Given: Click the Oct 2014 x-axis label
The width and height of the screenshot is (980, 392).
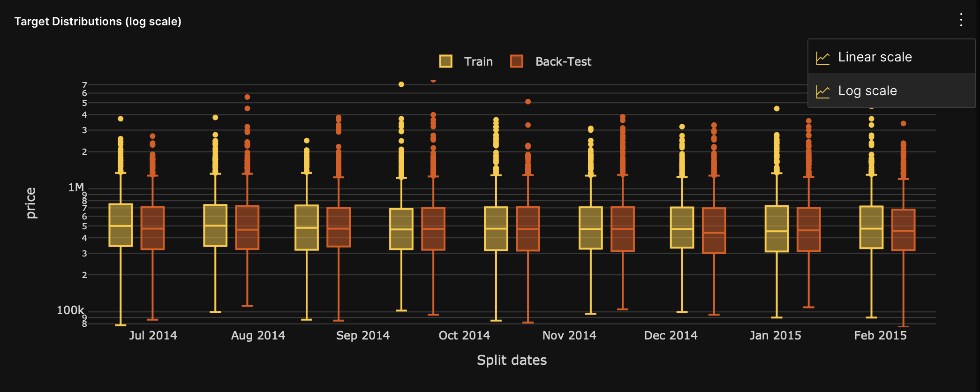Looking at the screenshot, I should [x=464, y=335].
